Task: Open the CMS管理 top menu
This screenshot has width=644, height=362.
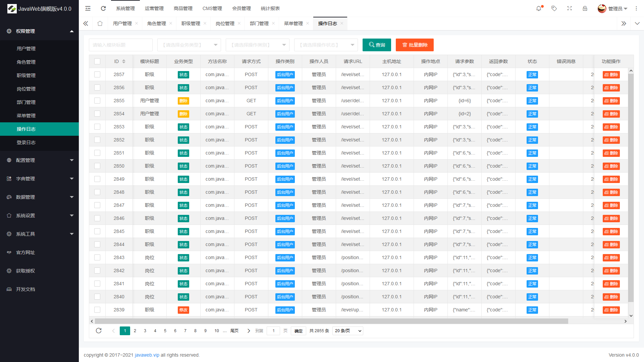Action: click(x=212, y=8)
